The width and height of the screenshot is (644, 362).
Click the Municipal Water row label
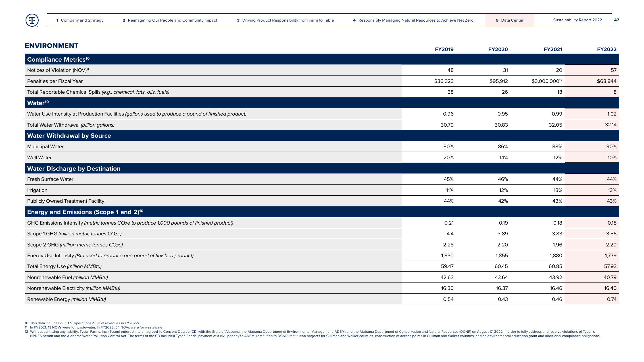[45, 147]
